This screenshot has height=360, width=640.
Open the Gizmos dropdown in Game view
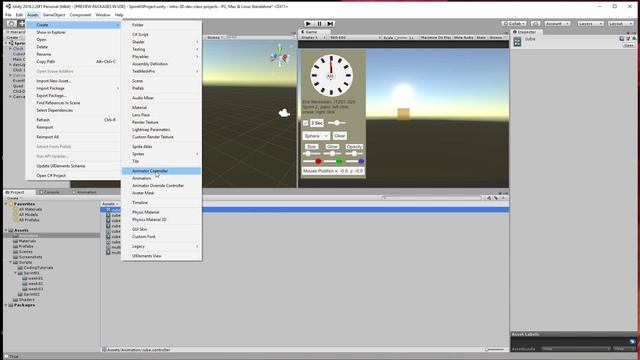coord(497,38)
